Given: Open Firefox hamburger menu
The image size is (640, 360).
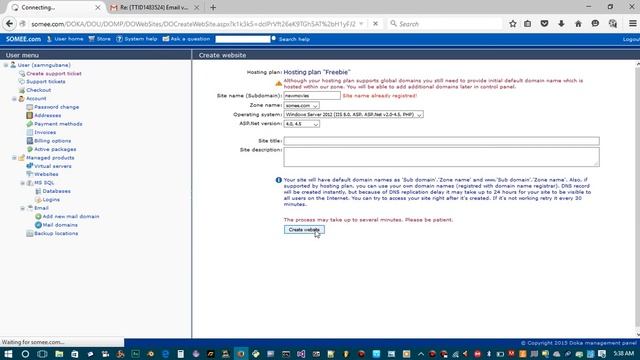Looking at the screenshot, I should click(632, 24).
